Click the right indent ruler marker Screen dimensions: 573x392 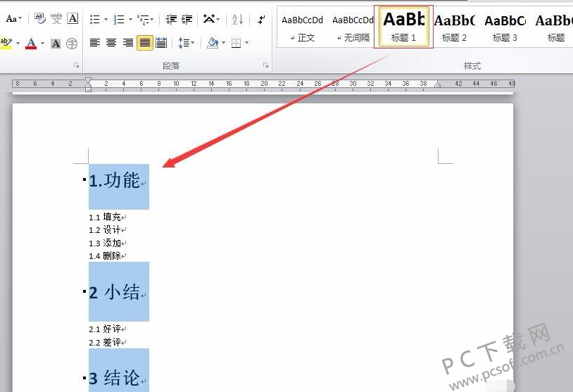pos(437,84)
